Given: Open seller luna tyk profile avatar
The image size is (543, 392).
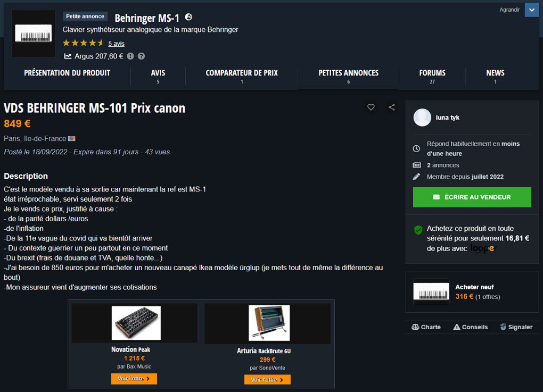Looking at the screenshot, I should [422, 118].
